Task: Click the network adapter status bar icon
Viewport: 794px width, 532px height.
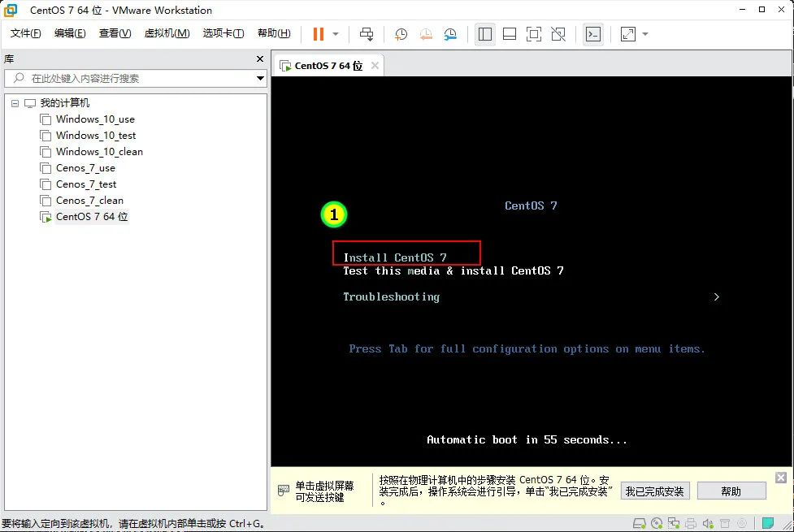Action: click(674, 523)
